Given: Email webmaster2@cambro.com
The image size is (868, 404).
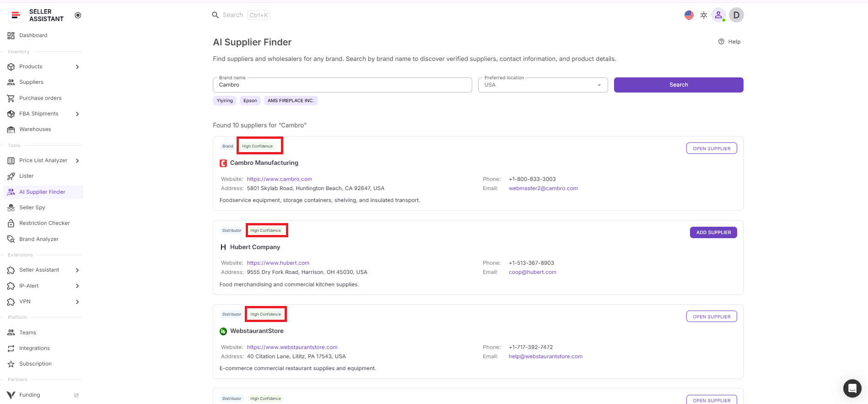Looking at the screenshot, I should 543,188.
